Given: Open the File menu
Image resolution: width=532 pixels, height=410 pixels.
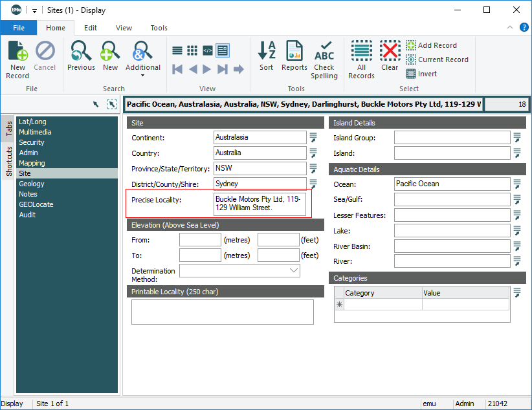Looking at the screenshot, I should coord(19,28).
